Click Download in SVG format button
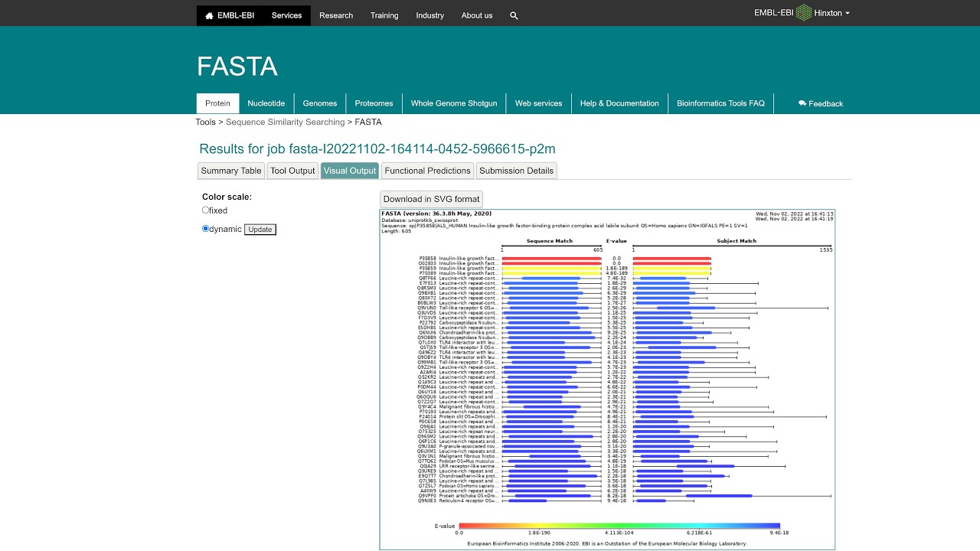The width and height of the screenshot is (980, 551). coord(431,199)
